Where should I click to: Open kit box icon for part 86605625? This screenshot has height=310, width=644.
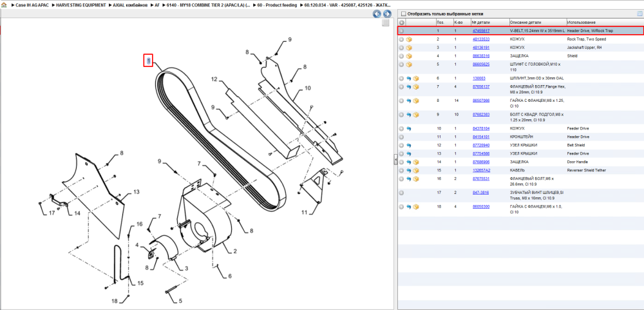409,64
